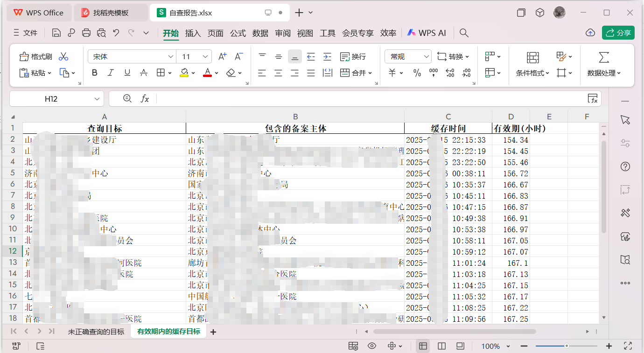Screen dimensions: 644x353
Task: Click the cloud sync icon
Action: point(590,33)
